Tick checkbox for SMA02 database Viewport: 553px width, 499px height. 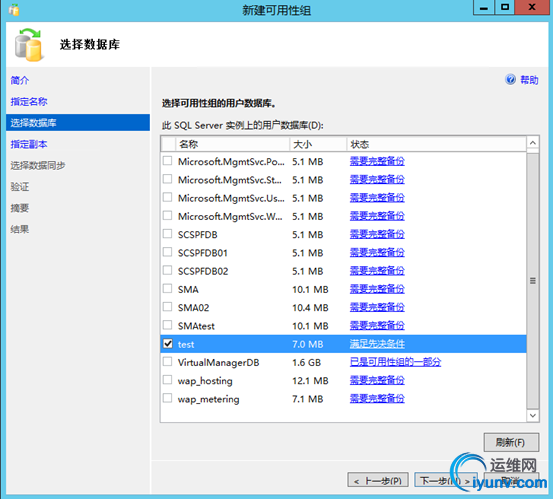pos(168,307)
